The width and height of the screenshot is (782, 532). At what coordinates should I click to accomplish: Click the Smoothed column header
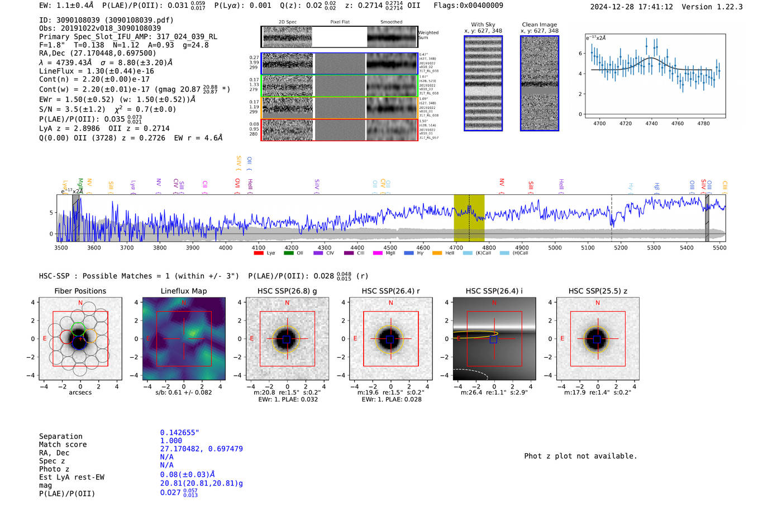coord(391,22)
